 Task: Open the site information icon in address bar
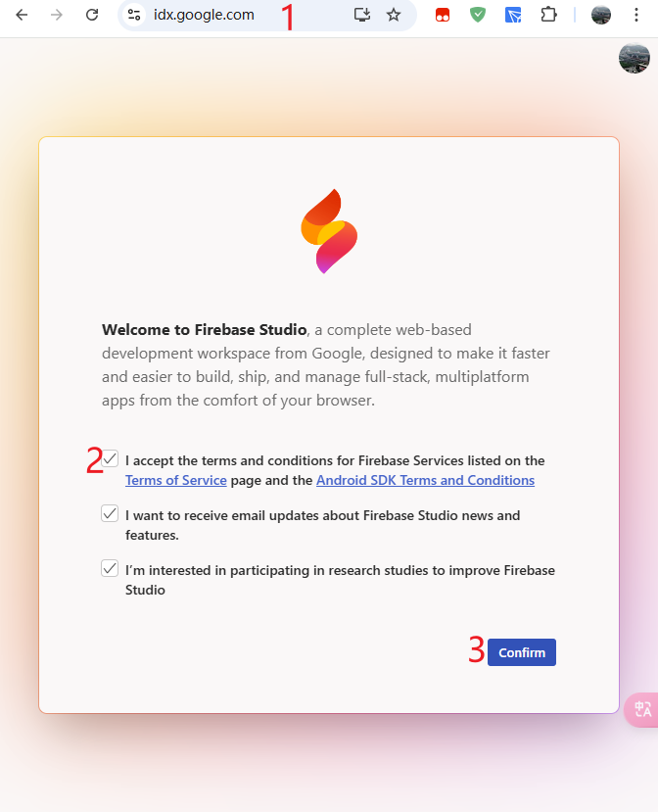pos(135,15)
